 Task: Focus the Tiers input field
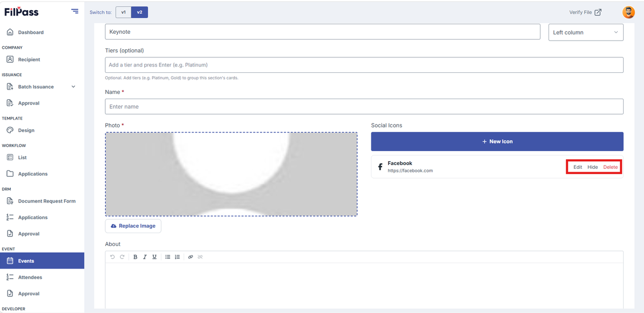(x=364, y=65)
